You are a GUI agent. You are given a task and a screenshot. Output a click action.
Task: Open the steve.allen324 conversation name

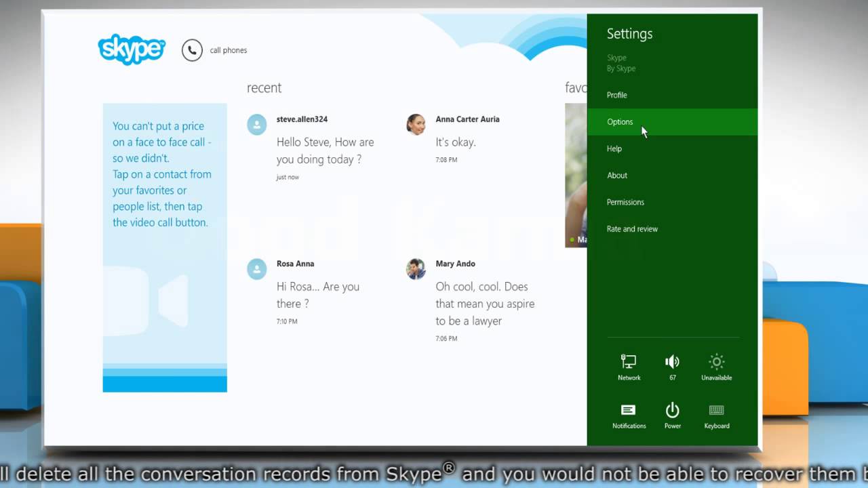[302, 119]
